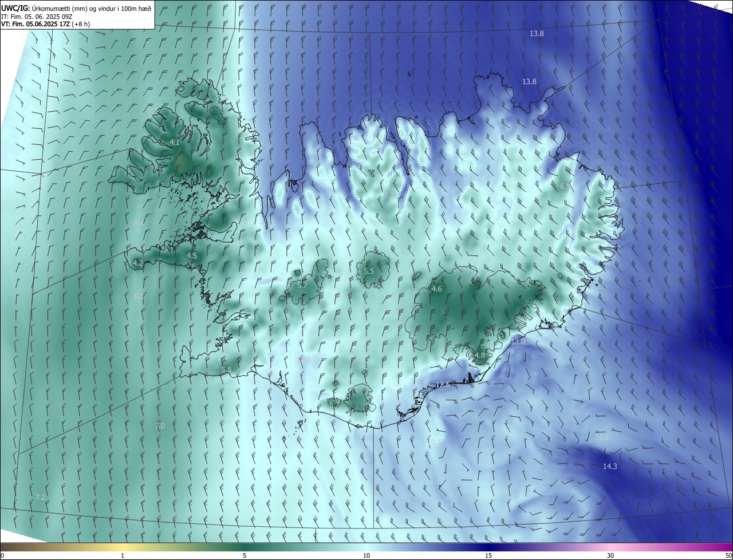
Task: Select the VT: Fim. 05.06.2025 17Z line
Action: pos(45,24)
